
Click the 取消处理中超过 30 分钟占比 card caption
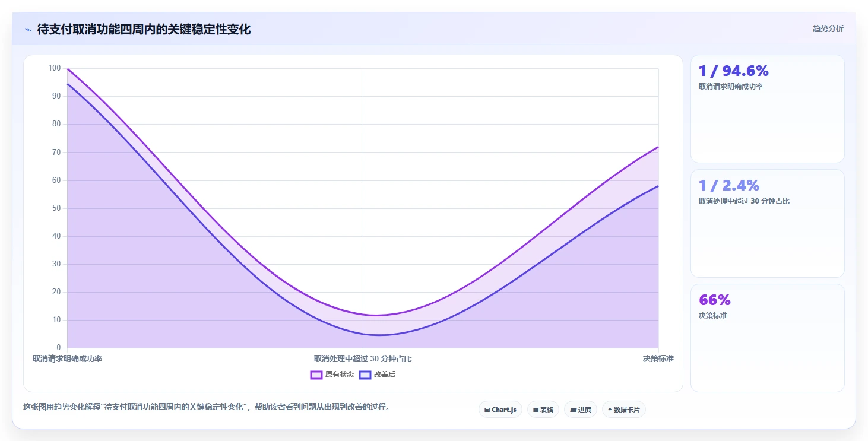click(744, 201)
